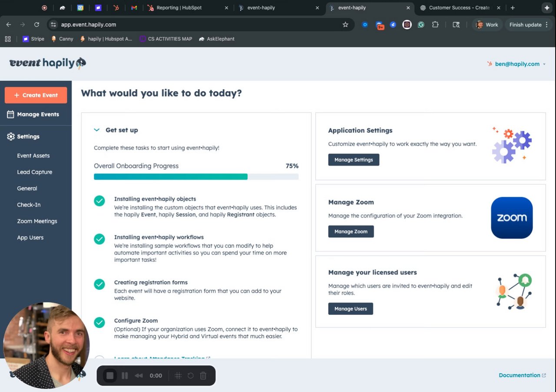The width and height of the screenshot is (556, 392).
Task: Click the Manage Users button
Action: click(x=351, y=309)
